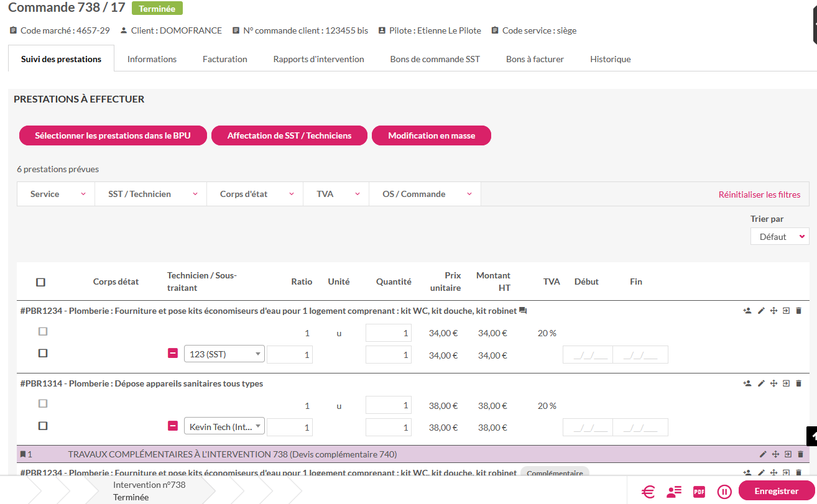Change the Trier par Défaut dropdown
Image resolution: width=817 pixels, height=504 pixels.
click(x=779, y=236)
